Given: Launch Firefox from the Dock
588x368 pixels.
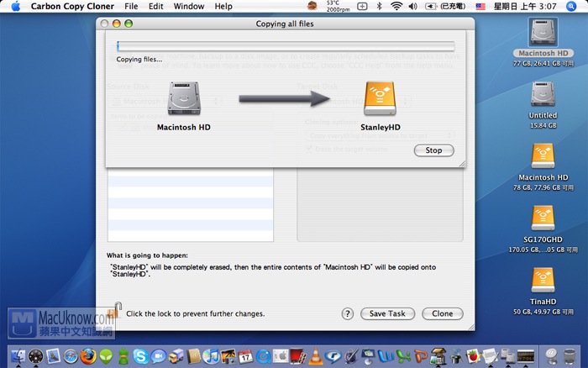Looking at the screenshot, I should 88,356.
